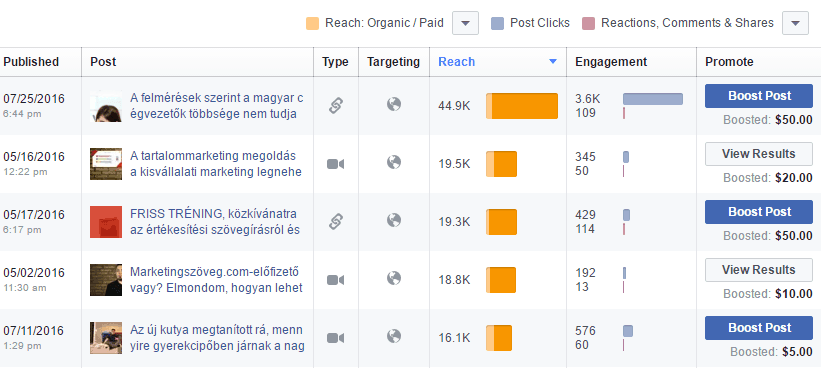Open post 'A felmérések szerint a magyar'
The height and width of the screenshot is (368, 821).
pos(216,106)
